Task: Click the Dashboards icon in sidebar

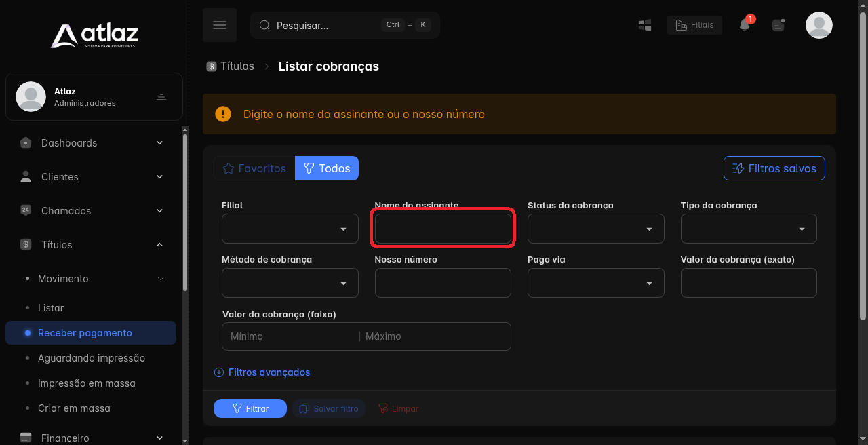Action: (x=26, y=142)
